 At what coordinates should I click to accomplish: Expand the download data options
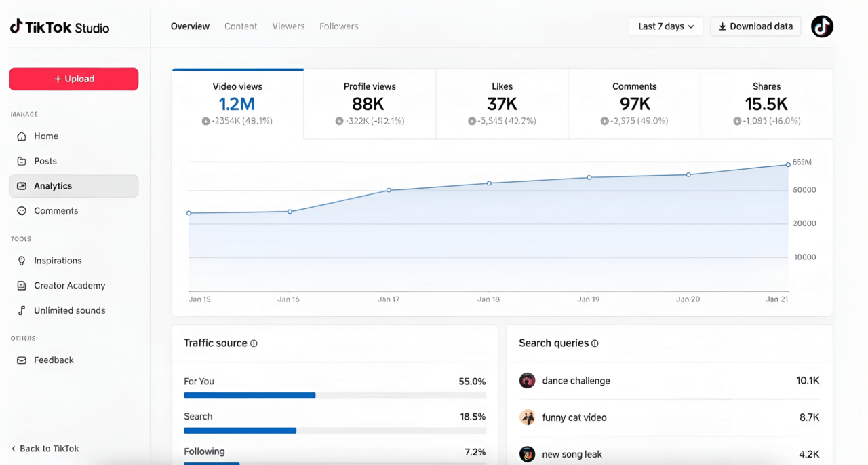coord(755,26)
